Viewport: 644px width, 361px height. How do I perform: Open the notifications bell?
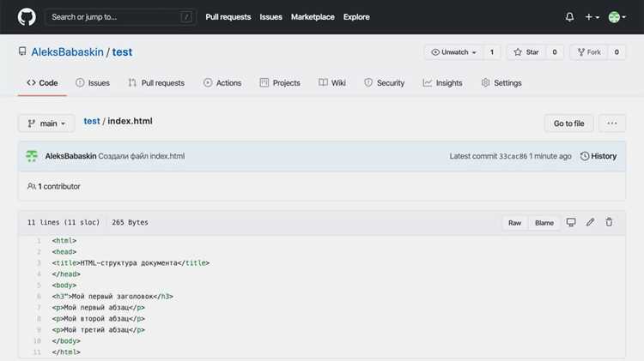click(x=569, y=17)
